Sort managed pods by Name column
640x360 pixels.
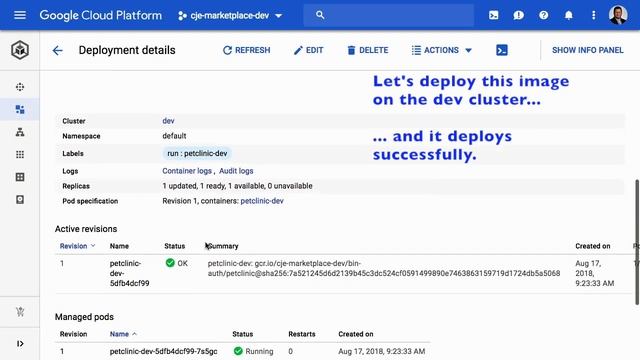(x=123, y=334)
